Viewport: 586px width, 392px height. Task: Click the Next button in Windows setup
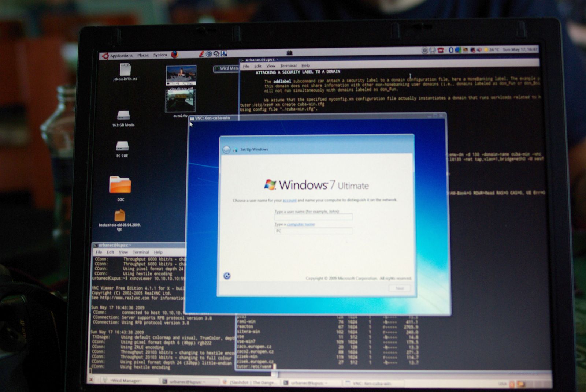pyautogui.click(x=400, y=288)
